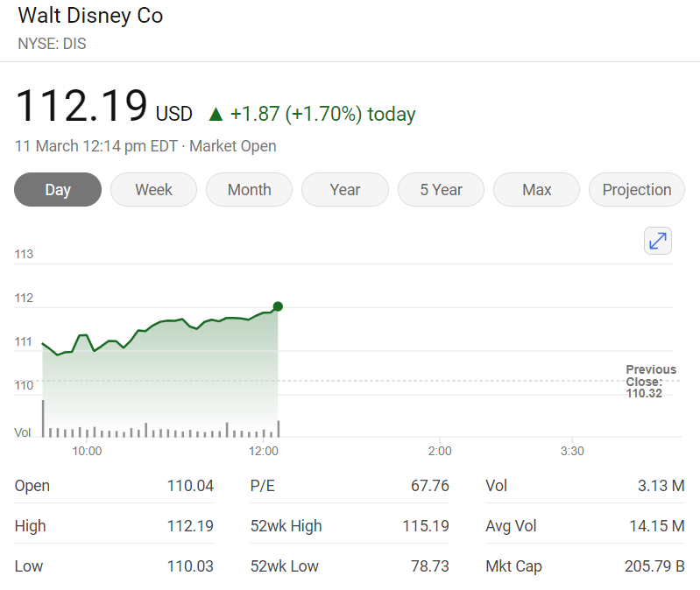Switch to the Week view
The height and width of the screenshot is (590, 700).
pyautogui.click(x=153, y=190)
